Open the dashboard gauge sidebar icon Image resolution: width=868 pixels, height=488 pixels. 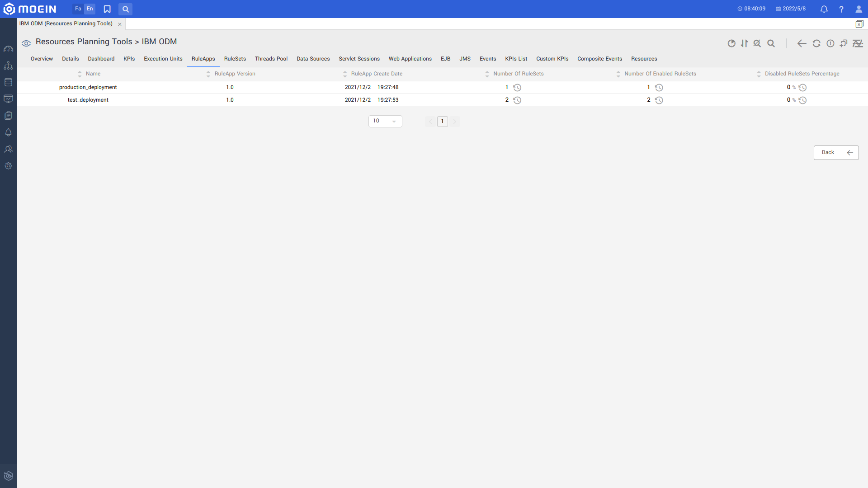(8, 49)
